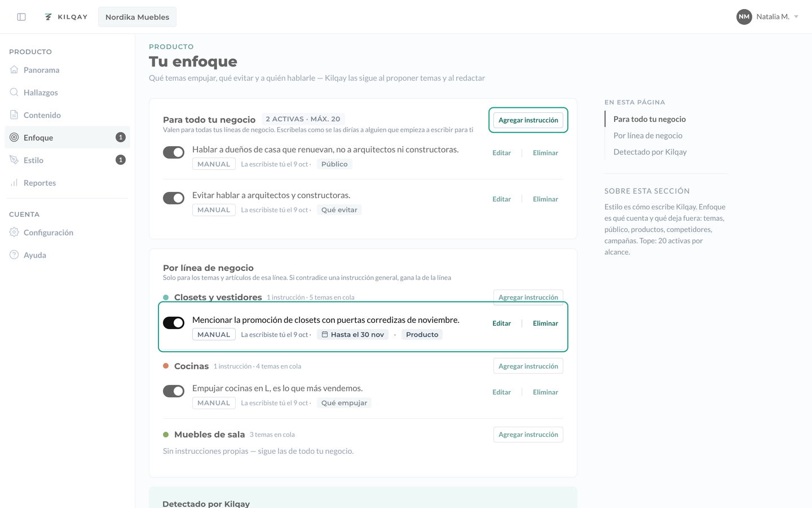This screenshot has width=812, height=508.
Task: Collapse the sidebar panel icon
Action: point(21,17)
